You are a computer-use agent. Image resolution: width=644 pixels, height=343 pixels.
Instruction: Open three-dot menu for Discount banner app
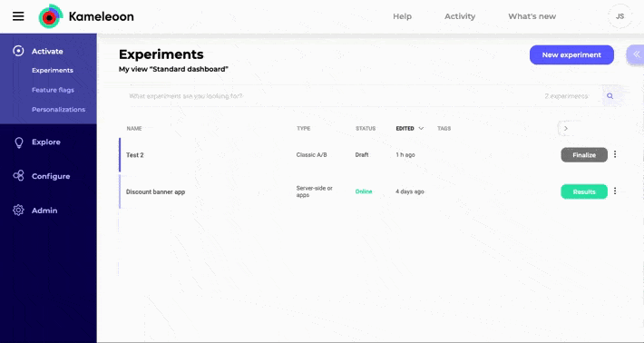pos(615,191)
